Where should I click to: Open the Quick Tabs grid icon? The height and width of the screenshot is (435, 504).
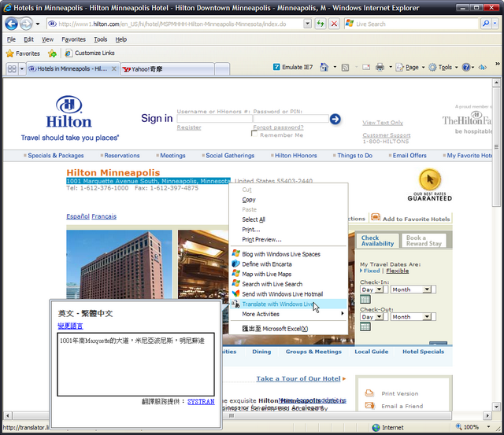[x=12, y=68]
